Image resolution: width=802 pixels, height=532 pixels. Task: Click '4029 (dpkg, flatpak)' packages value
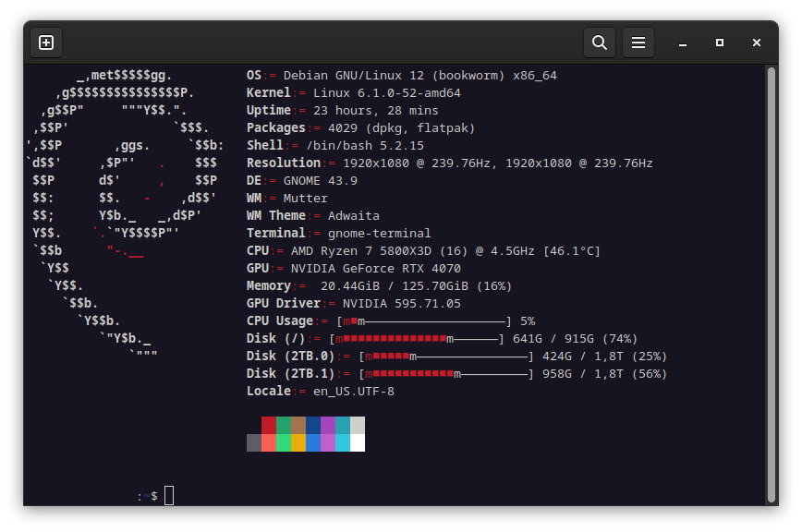click(x=402, y=127)
